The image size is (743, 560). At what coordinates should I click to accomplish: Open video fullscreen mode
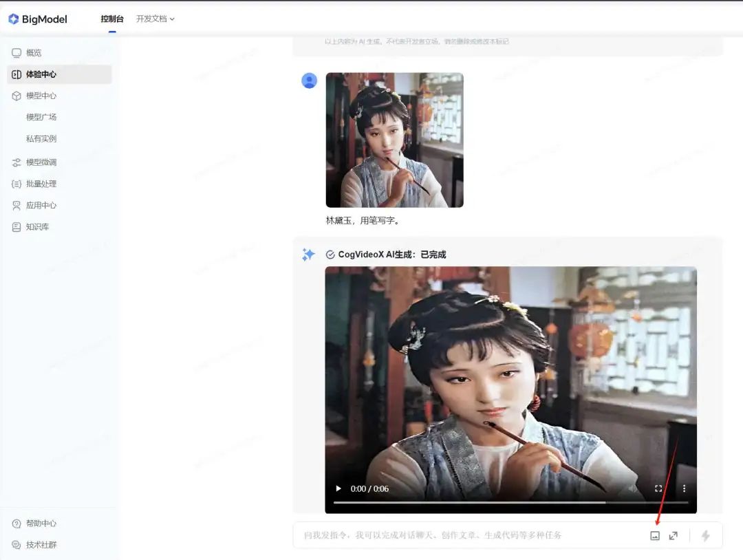coord(658,488)
